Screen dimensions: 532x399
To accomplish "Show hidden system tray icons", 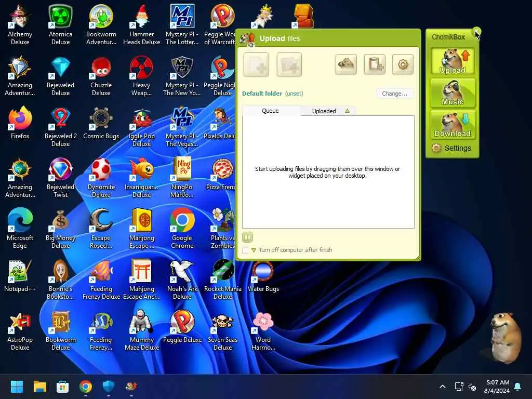I will point(443,387).
